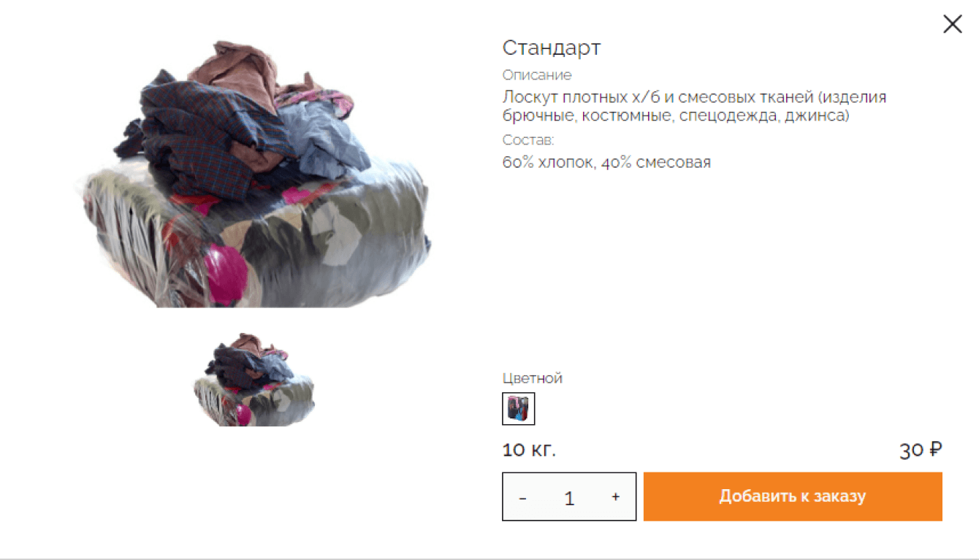Select the small product thumbnail below the photo
The width and height of the screenshot is (979, 560).
pyautogui.click(x=254, y=380)
